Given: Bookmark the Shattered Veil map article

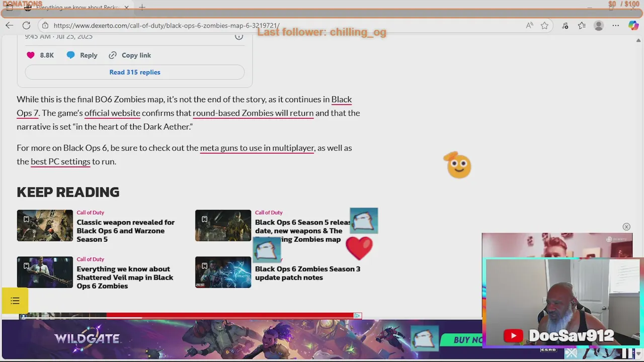Looking at the screenshot, I should tap(26, 266).
